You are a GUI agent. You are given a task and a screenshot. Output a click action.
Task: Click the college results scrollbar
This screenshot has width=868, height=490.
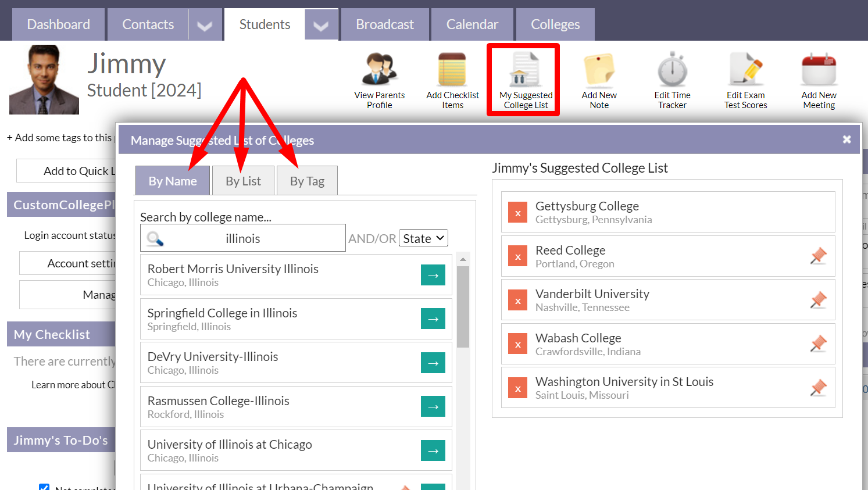(x=463, y=306)
